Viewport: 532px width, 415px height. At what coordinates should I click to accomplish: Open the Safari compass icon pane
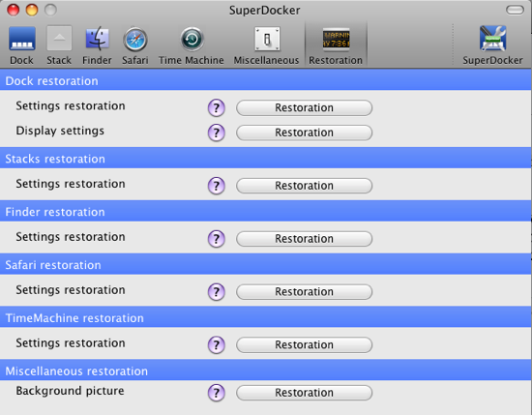point(135,45)
